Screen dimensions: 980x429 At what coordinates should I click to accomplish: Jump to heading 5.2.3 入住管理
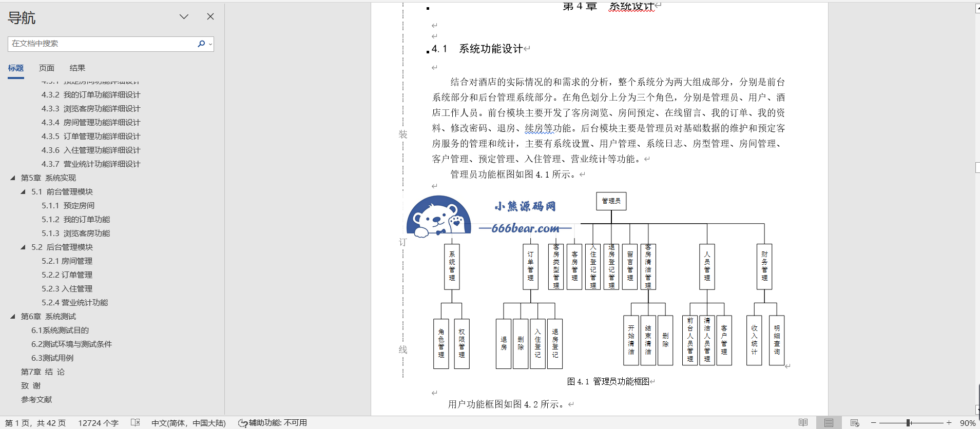pyautogui.click(x=67, y=289)
